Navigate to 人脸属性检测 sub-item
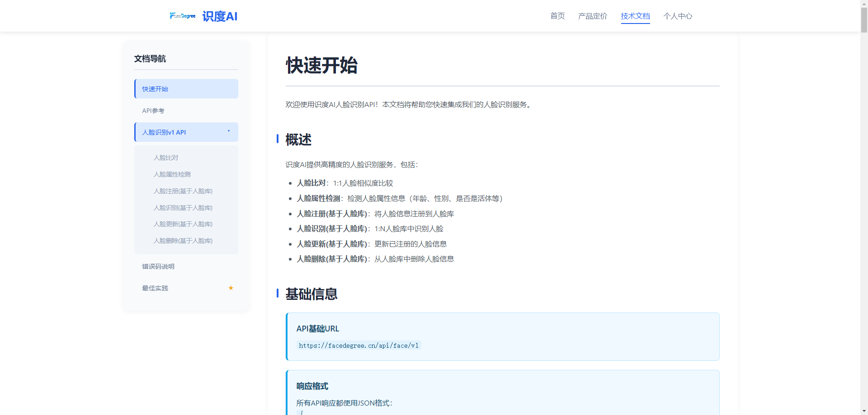The image size is (868, 415). pyautogui.click(x=172, y=174)
